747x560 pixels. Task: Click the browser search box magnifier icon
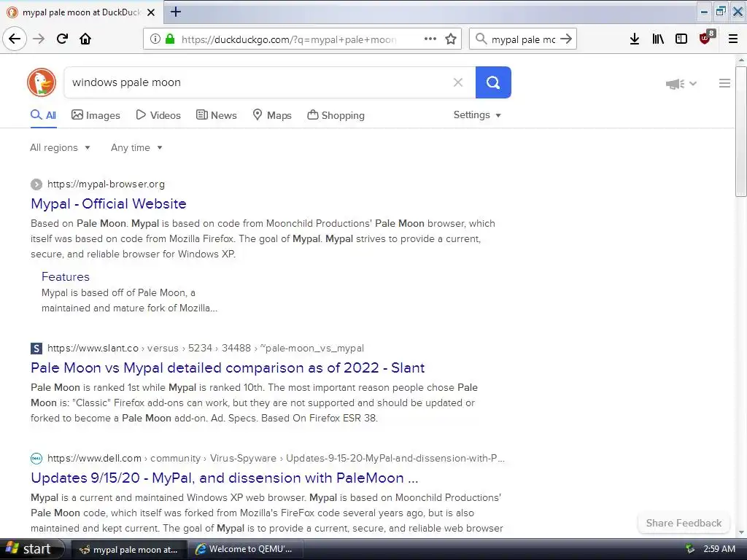tap(481, 39)
